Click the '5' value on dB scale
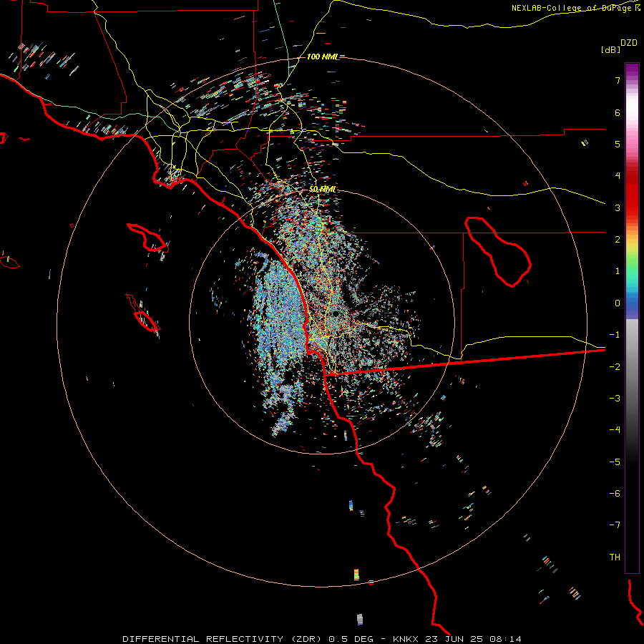This screenshot has width=644, height=644. (x=618, y=144)
